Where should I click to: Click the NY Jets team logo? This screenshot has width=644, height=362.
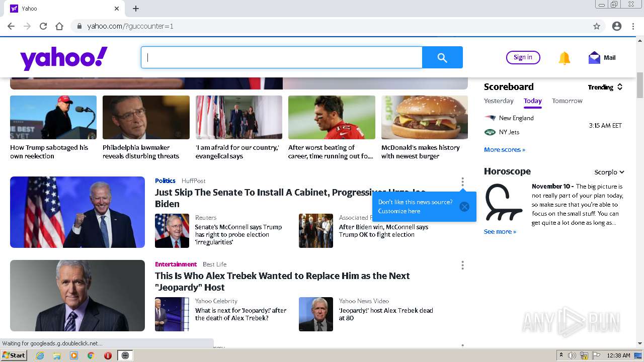point(490,132)
